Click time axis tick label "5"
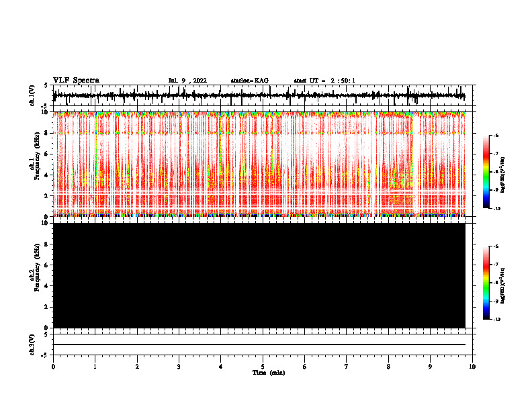This screenshot has height=411, width=532. [x=263, y=367]
